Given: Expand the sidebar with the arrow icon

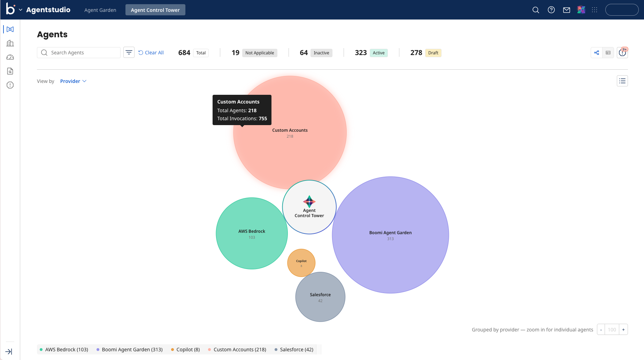Looking at the screenshot, I should (9, 352).
